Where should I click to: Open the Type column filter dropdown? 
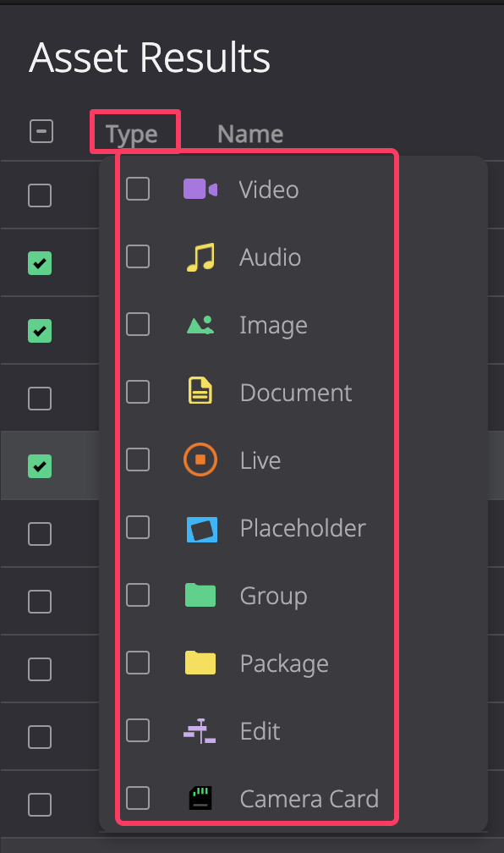[x=132, y=134]
